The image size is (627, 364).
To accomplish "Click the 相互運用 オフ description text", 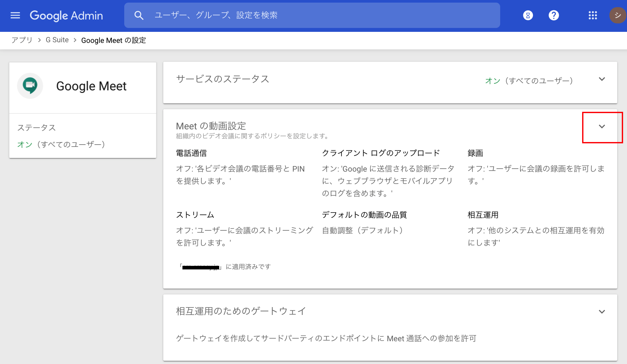I will click(536, 237).
